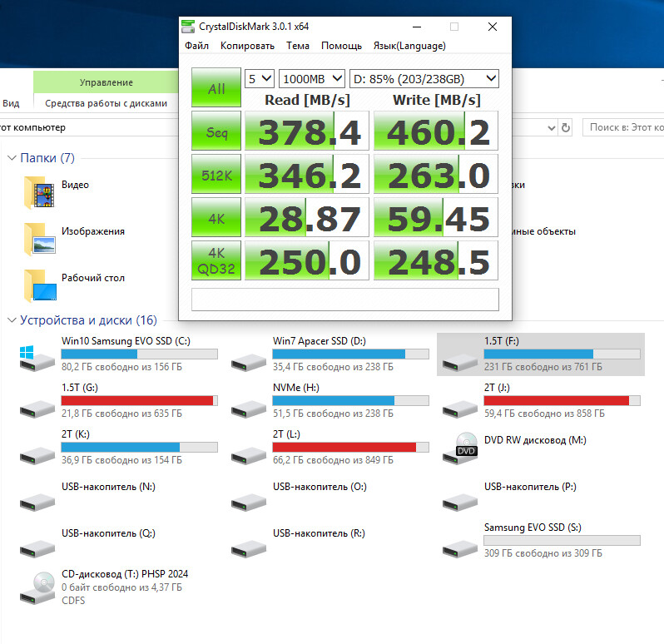The image size is (664, 644).
Task: Select Win10 Samsung EVO SSD (C:) drive icon
Action: 37,359
